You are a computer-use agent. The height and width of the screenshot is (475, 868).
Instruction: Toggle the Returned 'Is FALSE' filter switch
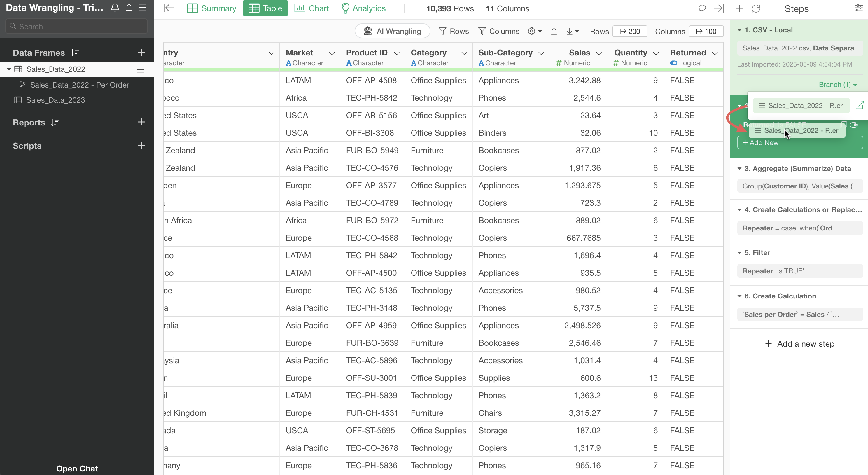[854, 125]
